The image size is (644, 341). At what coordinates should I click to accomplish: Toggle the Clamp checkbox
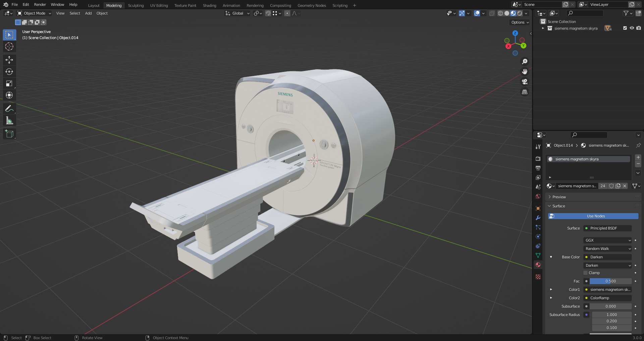586,273
